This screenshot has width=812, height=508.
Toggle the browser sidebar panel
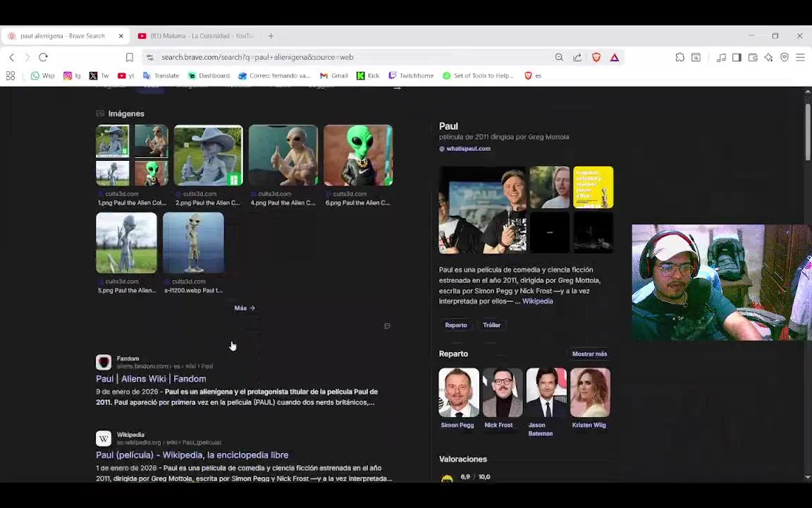737,57
